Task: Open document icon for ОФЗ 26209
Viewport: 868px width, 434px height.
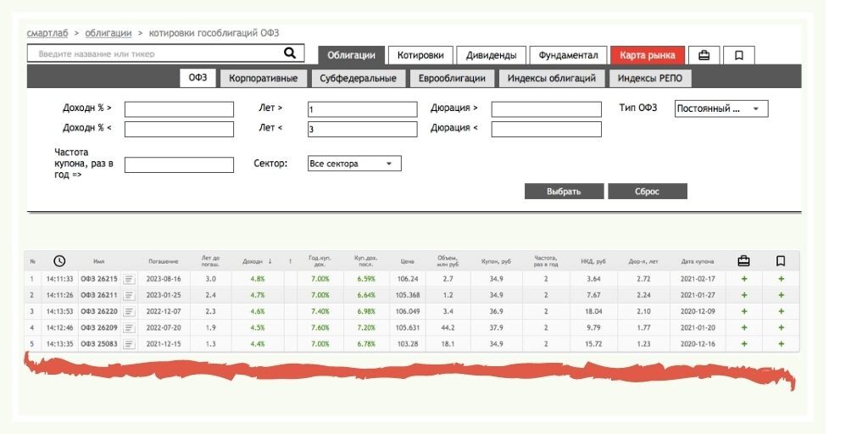Action: (129, 328)
